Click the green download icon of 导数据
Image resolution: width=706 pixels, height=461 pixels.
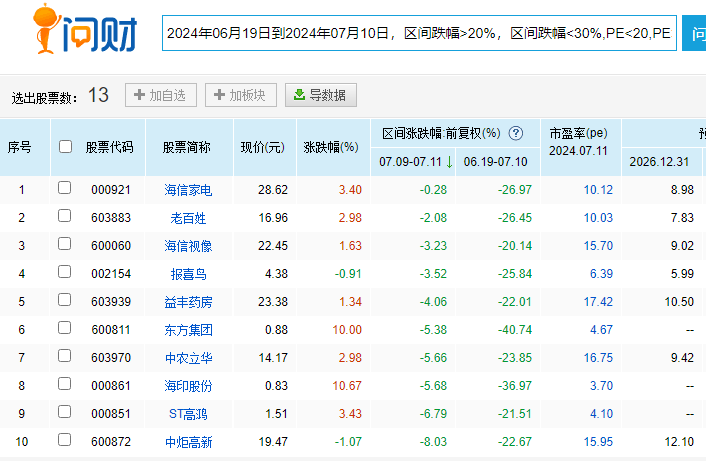(299, 95)
